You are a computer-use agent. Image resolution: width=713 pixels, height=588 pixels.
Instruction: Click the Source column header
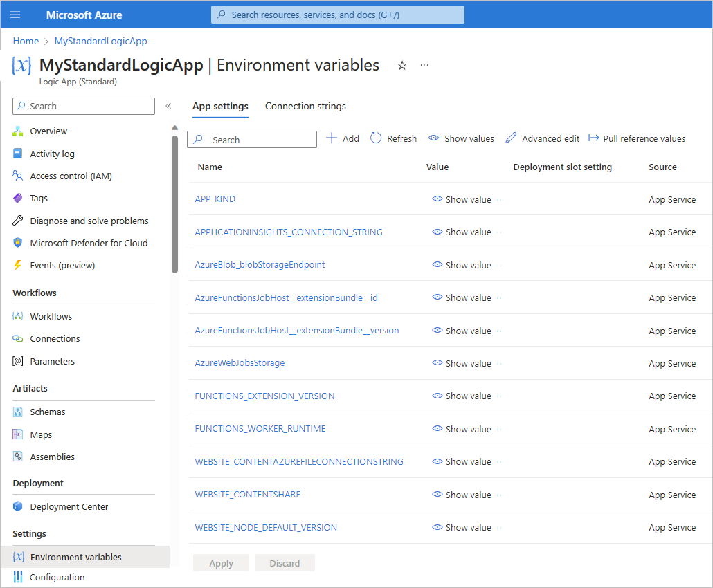662,167
